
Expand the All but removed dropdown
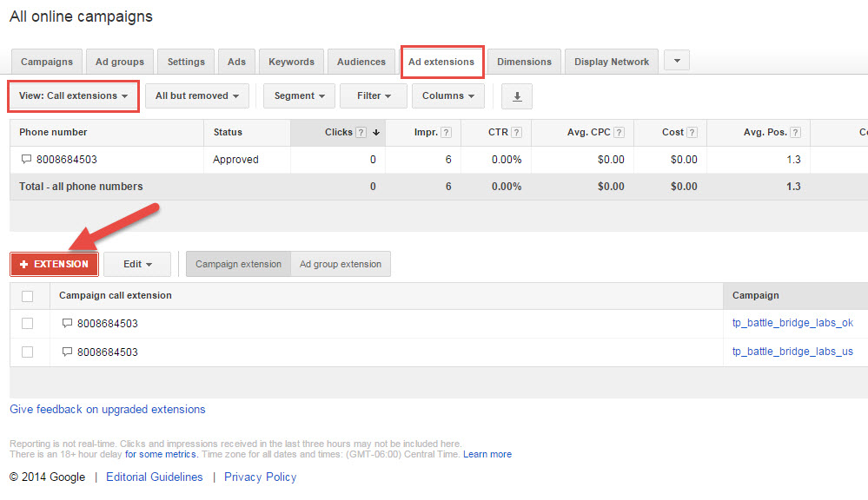point(196,96)
